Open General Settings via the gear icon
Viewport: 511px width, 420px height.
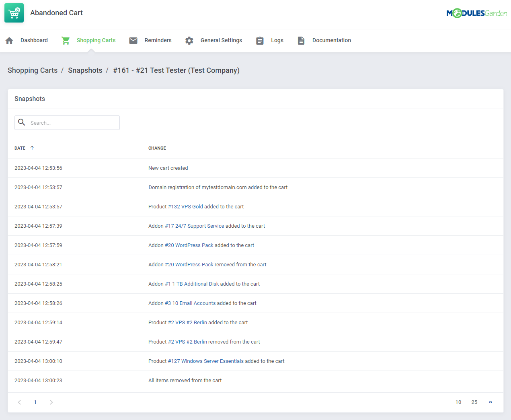[189, 40]
